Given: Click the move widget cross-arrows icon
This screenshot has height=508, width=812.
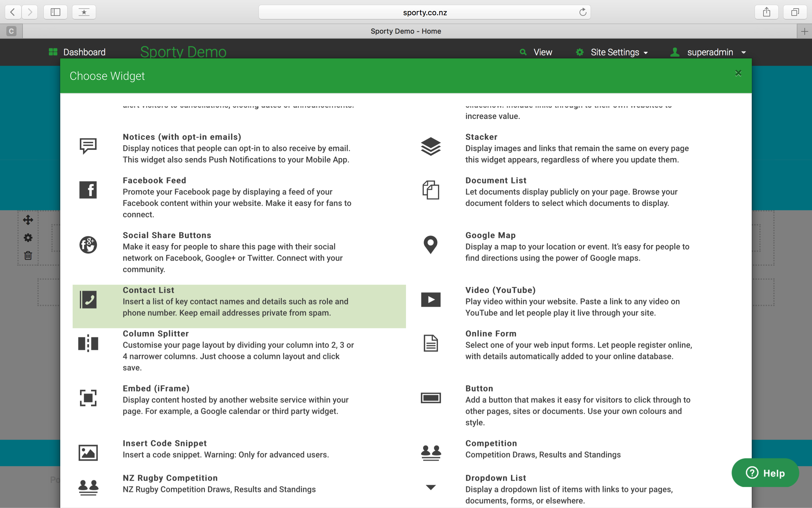Looking at the screenshot, I should coord(28,220).
